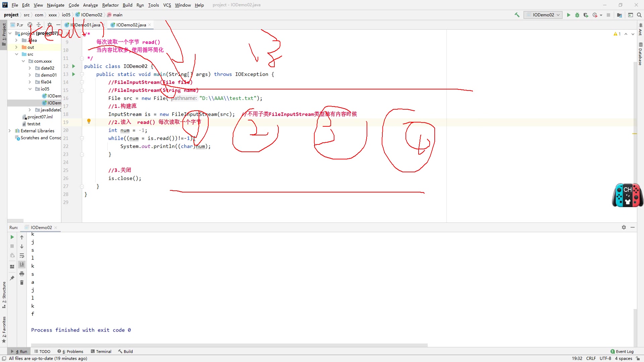644x362 pixels.
Task: Expand the date02 package folder
Action: tap(30, 68)
